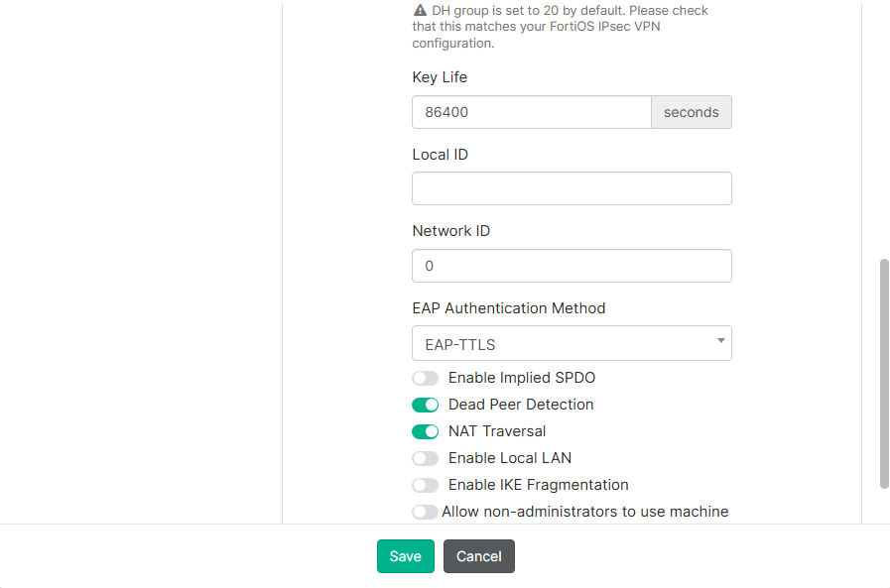Click the "seconds" unit box next to Key Life
This screenshot has height=588, width=890.
point(692,112)
